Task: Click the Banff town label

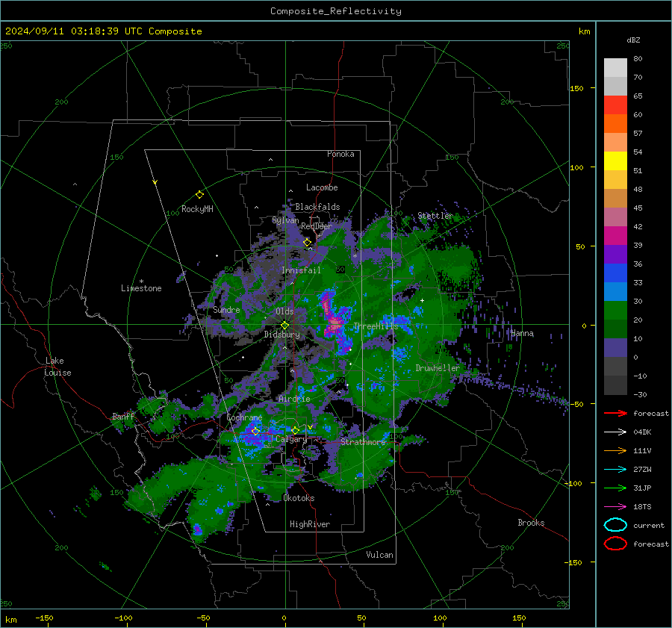Action: 123,417
